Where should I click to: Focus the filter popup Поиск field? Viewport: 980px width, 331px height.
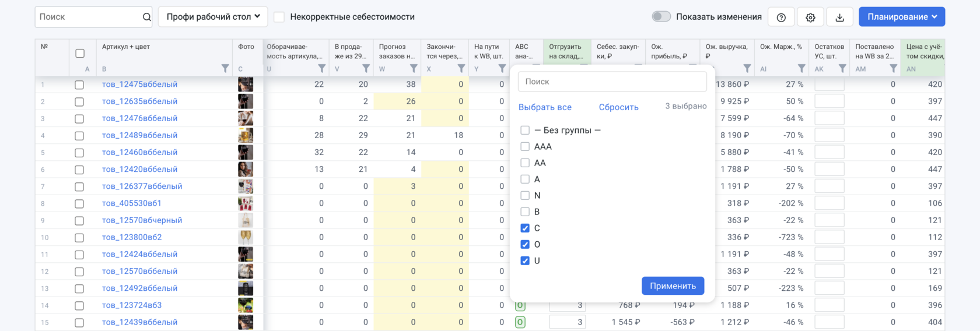click(612, 82)
